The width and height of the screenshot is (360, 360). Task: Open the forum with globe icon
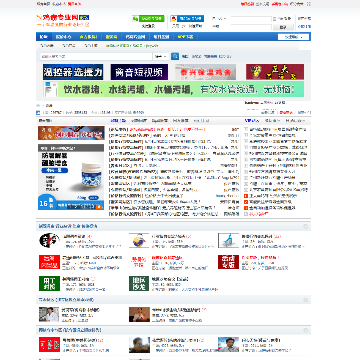[x=139, y=240]
